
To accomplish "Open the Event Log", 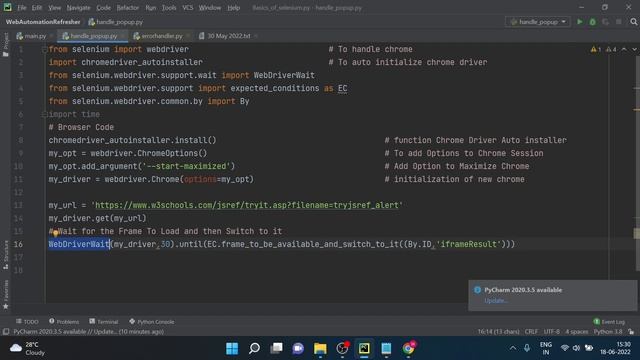I will (x=609, y=322).
